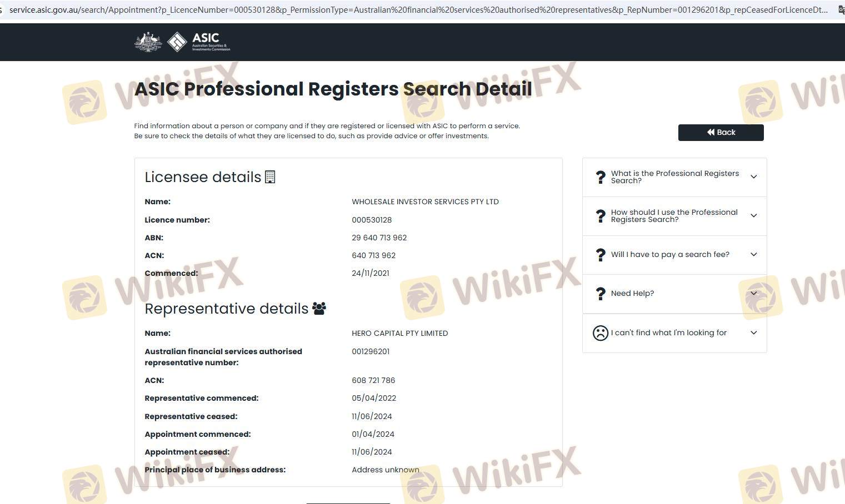This screenshot has height=504, width=845.
Task: Click the 'Australian financial services authorised representative number:' label
Action: [223, 357]
